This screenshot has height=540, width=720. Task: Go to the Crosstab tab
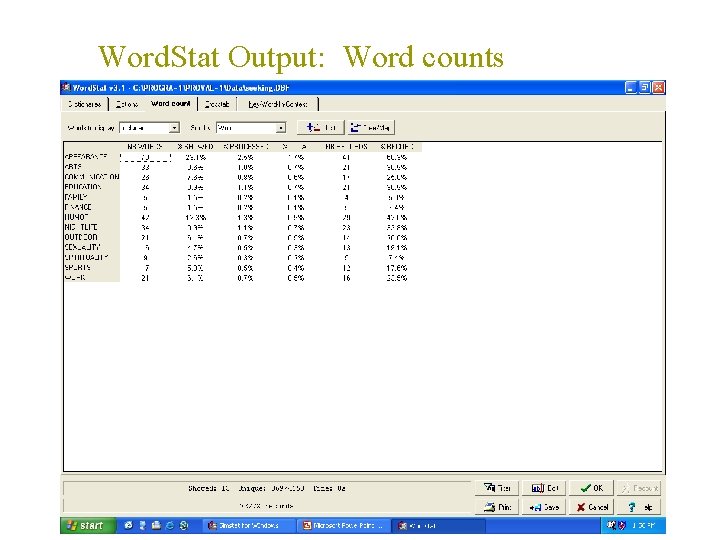pyautogui.click(x=217, y=104)
